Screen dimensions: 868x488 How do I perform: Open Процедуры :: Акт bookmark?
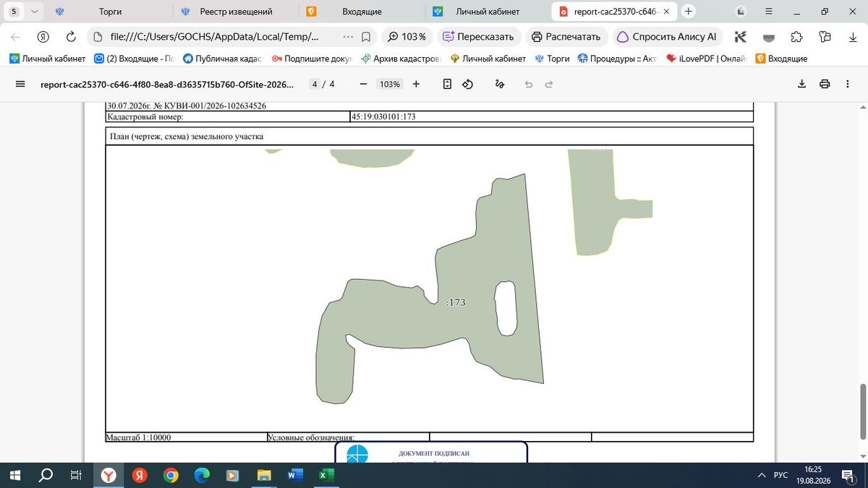pos(617,59)
